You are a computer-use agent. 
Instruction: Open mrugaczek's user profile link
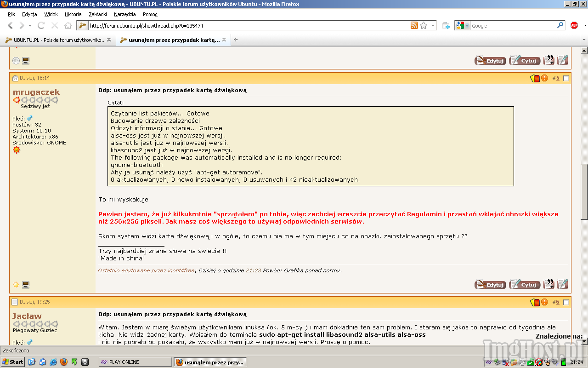coord(36,92)
